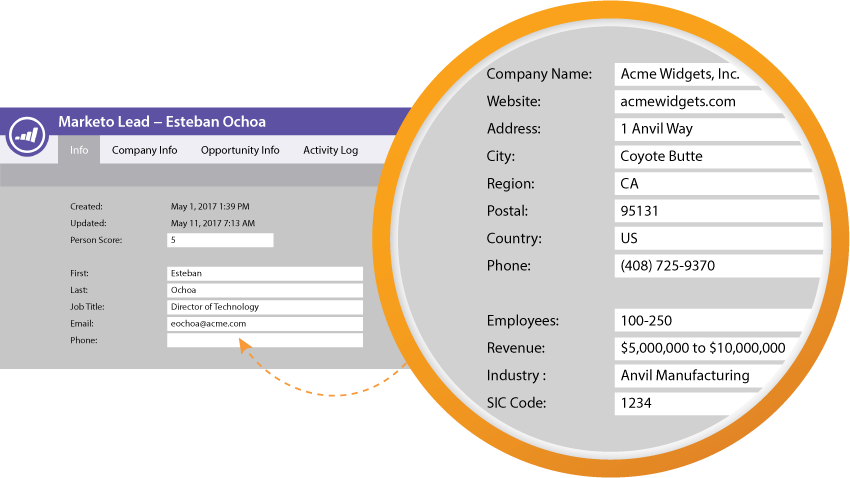This screenshot has width=850, height=478.
Task: Click the Email: label
Action: pos(82,324)
